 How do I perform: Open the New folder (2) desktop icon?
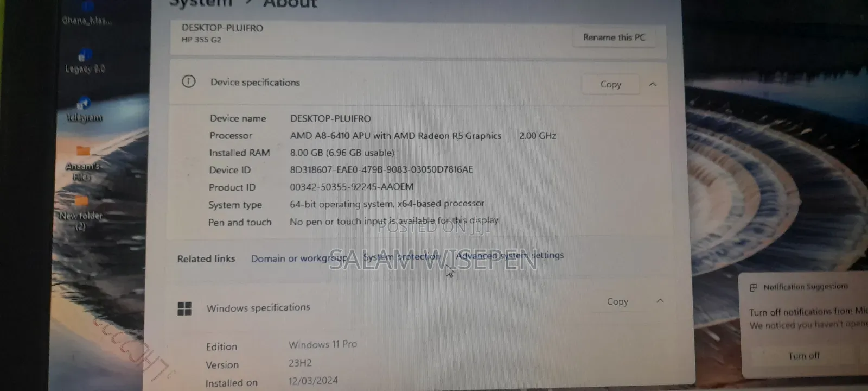point(81,213)
